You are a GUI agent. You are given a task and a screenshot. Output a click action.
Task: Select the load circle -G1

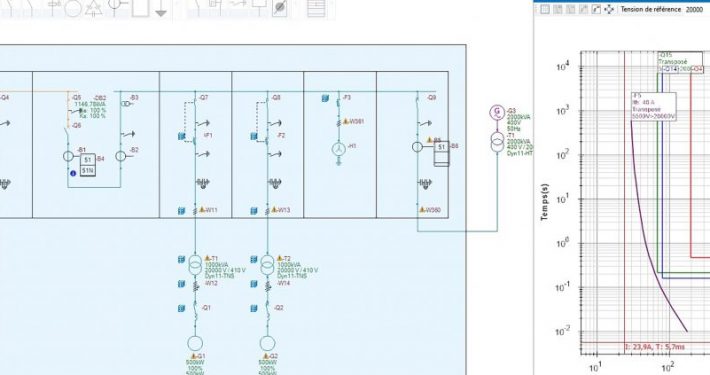[x=195, y=343]
